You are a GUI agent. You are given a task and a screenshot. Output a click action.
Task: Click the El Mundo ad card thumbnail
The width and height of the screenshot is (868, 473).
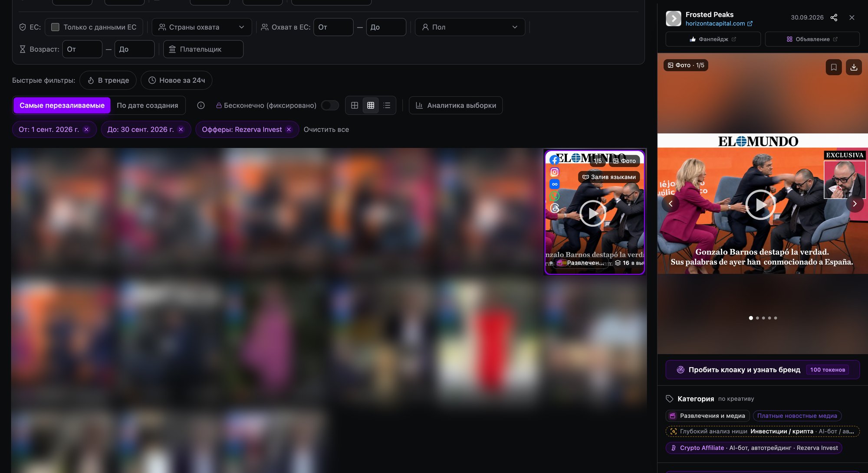[595, 212]
